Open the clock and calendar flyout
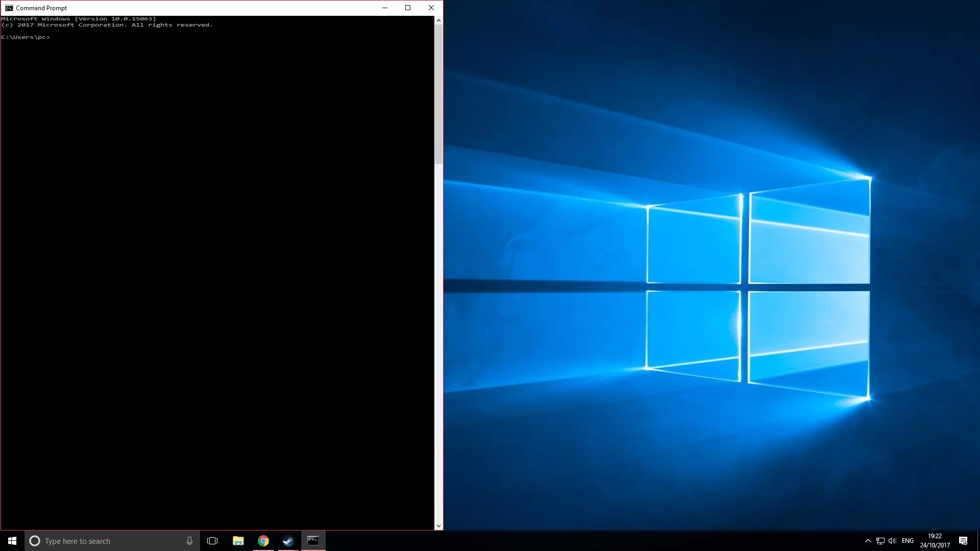Image resolution: width=980 pixels, height=551 pixels. point(935,541)
